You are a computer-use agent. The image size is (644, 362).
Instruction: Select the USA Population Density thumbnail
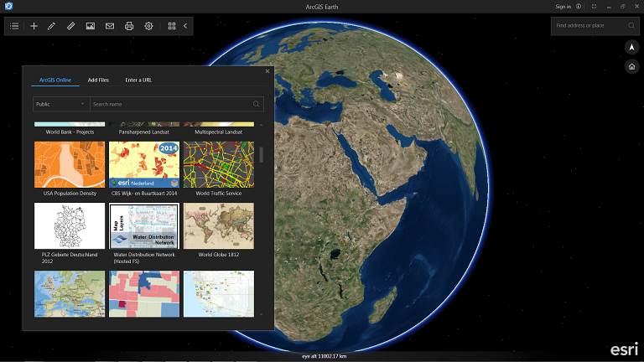pos(70,164)
